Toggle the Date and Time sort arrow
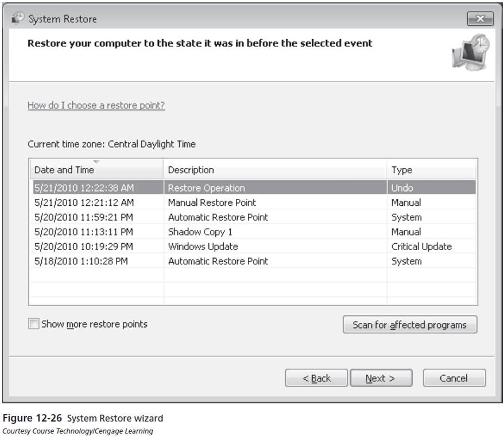Image resolution: width=504 pixels, height=437 pixels. click(96, 162)
